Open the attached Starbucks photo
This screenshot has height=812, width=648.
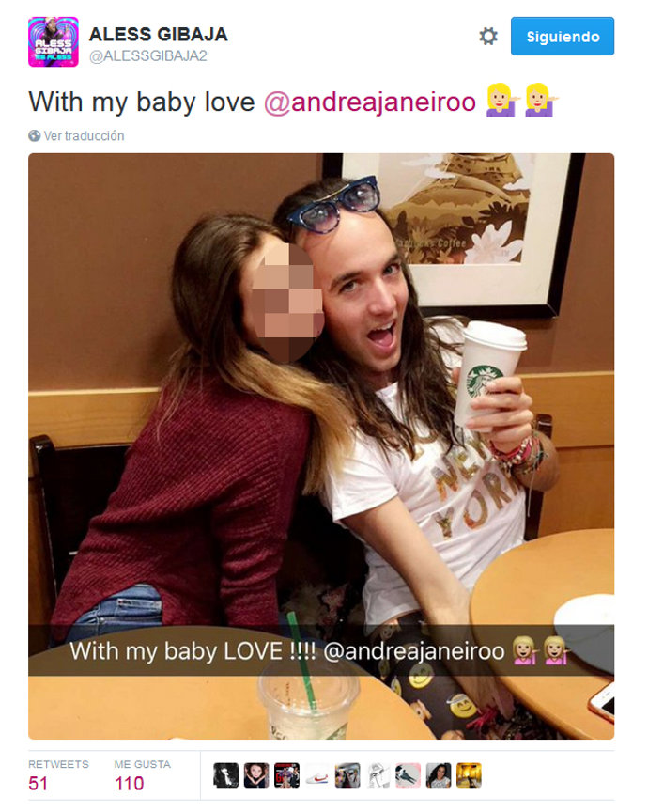pos(321,445)
